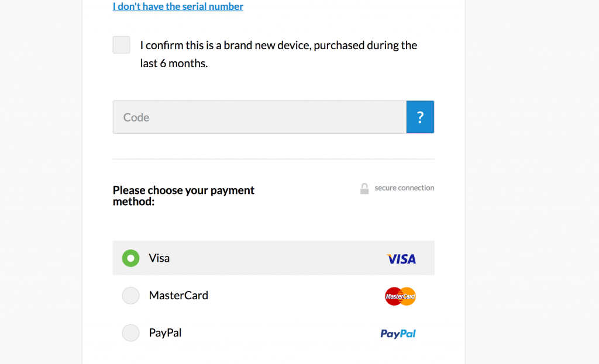Screen dimensions: 599x364
Task: Click the "secure connection" text
Action: (404, 188)
